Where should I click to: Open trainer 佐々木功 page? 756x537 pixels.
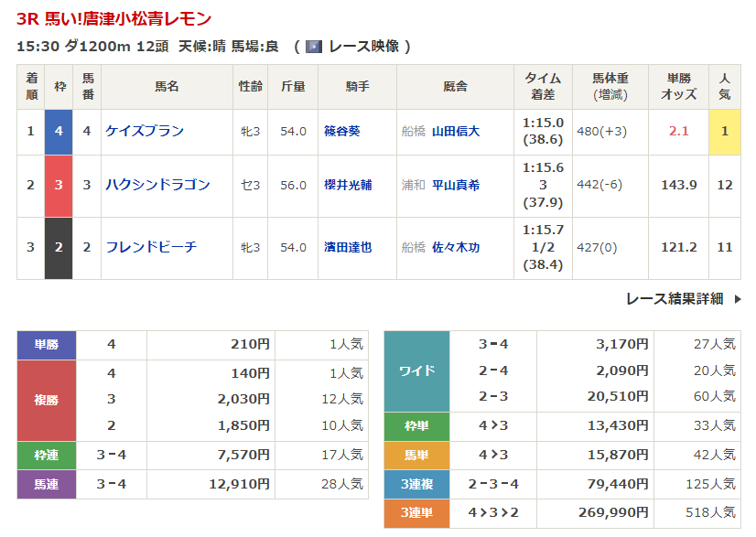pos(456,247)
